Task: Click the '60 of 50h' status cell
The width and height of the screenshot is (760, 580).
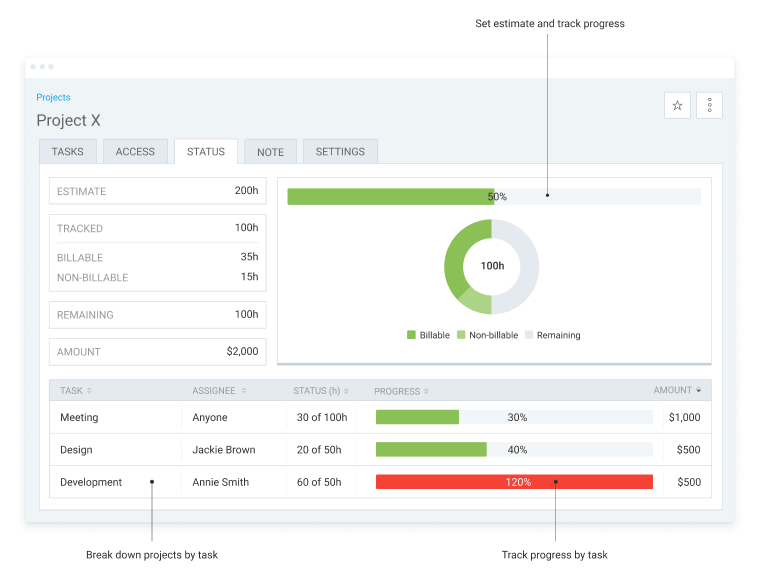Action: pyautogui.click(x=319, y=482)
